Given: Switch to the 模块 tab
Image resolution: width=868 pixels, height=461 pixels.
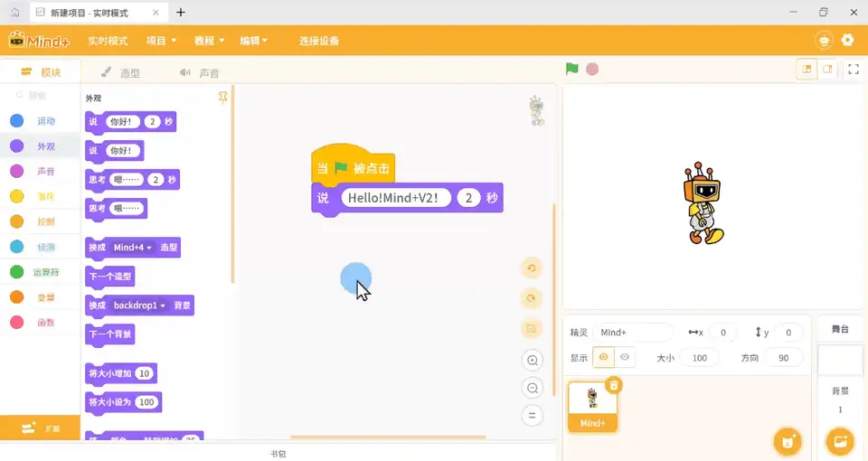Looking at the screenshot, I should click(x=41, y=72).
